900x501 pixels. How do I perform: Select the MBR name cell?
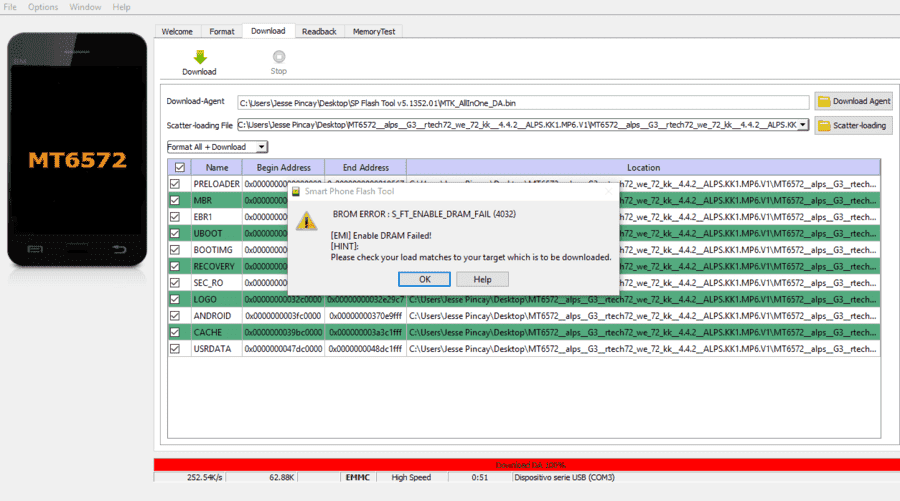click(x=216, y=200)
